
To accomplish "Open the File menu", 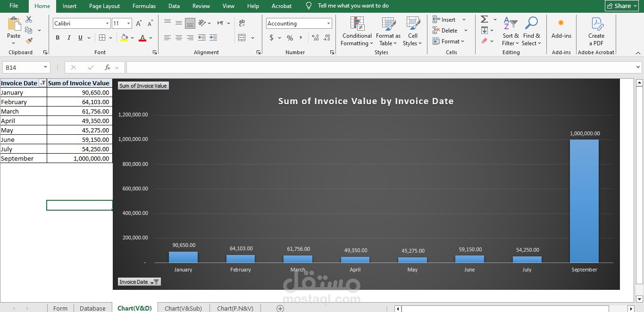I will [14, 6].
